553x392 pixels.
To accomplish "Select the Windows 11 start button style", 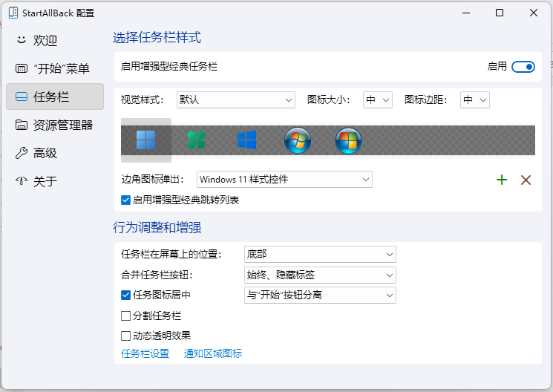I will [x=145, y=140].
